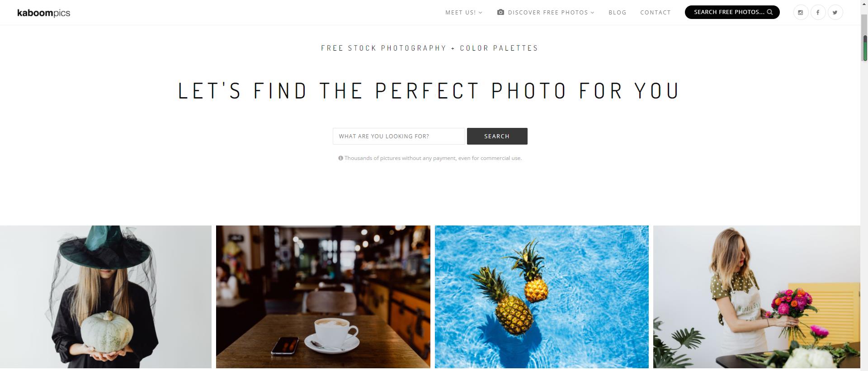Viewport: 868px width, 371px height.
Task: Open the Facebook social icon
Action: [818, 12]
